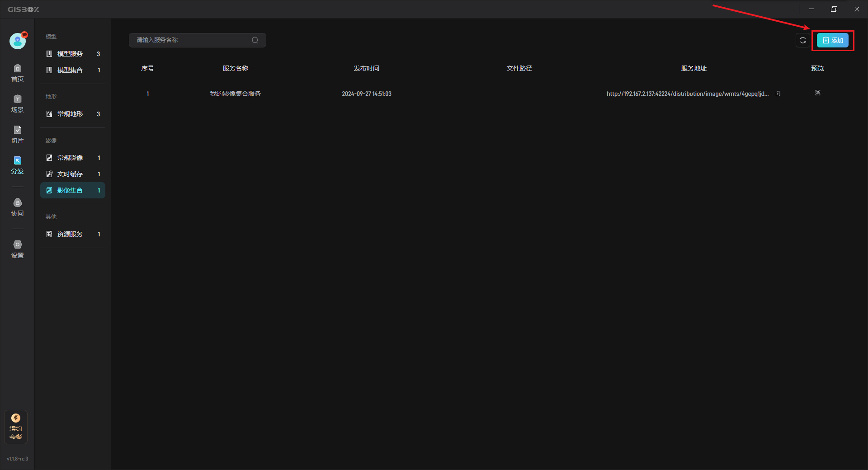This screenshot has height=470, width=868.
Task: Select the 我的影像集合服务 name cell
Action: (x=236, y=94)
